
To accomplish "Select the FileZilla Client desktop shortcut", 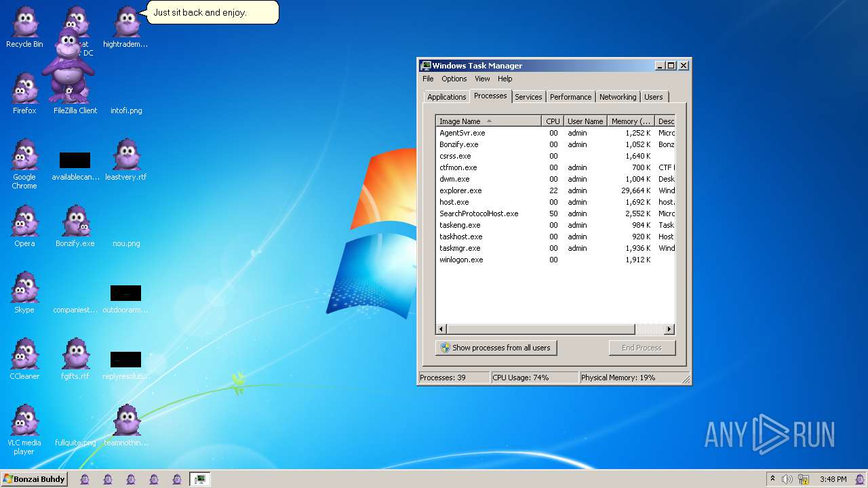I will 75,94.
